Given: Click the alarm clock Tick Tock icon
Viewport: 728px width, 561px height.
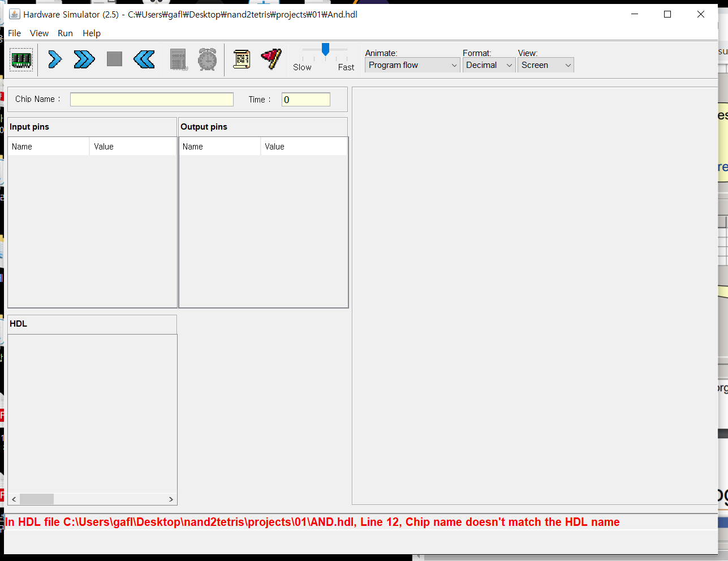Looking at the screenshot, I should click(x=208, y=59).
